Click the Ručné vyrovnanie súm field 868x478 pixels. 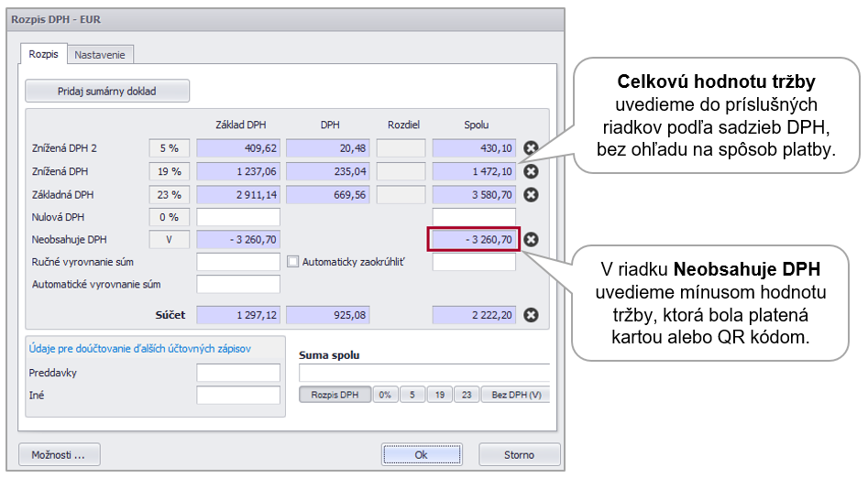(237, 262)
